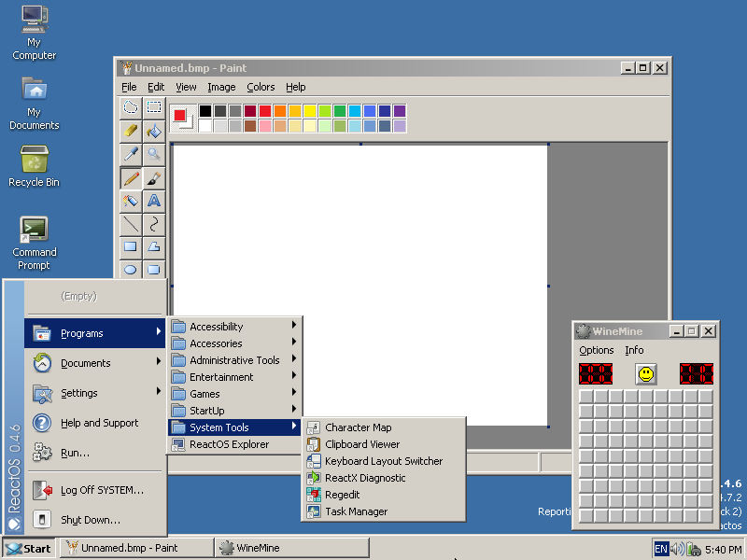Open the File menu in Paint
747x560 pixels.
(x=129, y=87)
